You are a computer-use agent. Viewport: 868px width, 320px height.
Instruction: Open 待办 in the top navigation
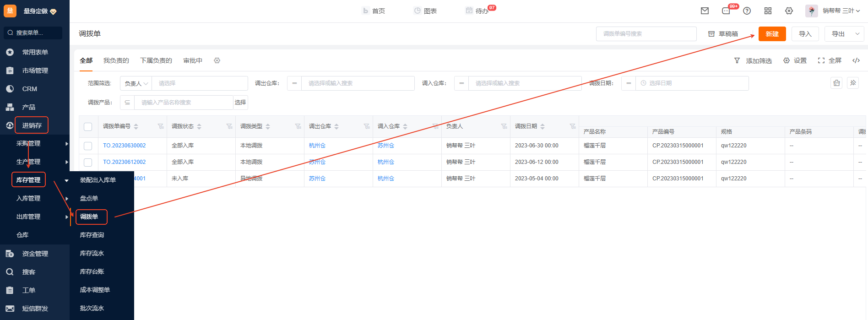pos(477,11)
